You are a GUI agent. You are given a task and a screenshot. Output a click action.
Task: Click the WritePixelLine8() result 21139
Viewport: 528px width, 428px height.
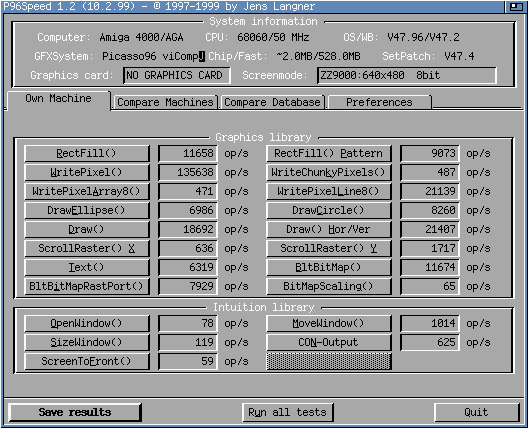click(430, 191)
